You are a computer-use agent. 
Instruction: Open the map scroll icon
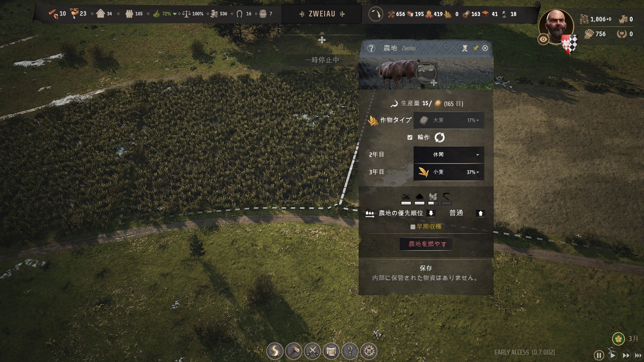(331, 351)
